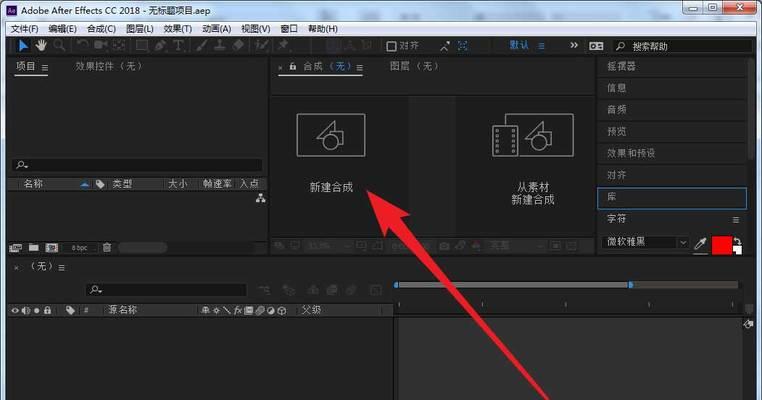Image resolution: width=762 pixels, height=400 pixels.
Task: Click the solo dot column in timeline
Action: [36, 310]
